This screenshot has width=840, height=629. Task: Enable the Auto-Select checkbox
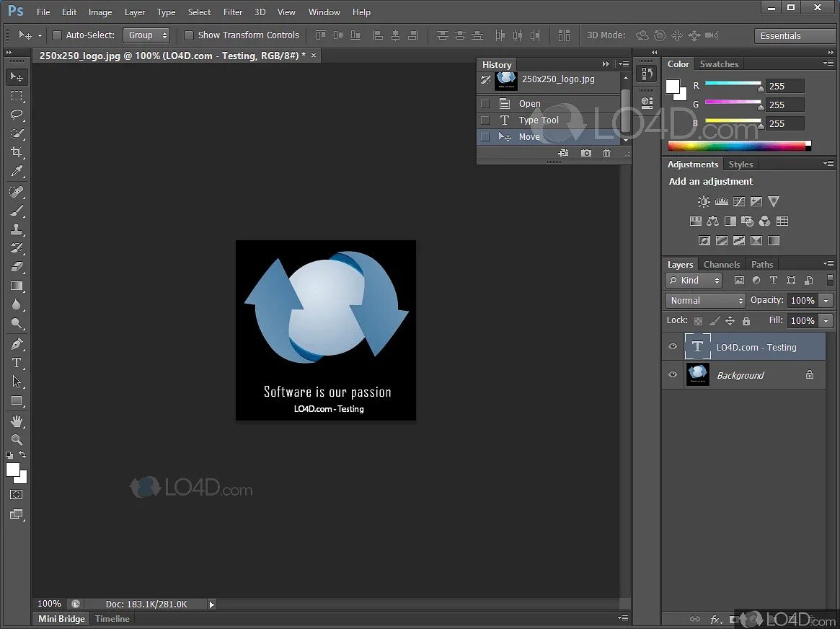click(x=57, y=35)
